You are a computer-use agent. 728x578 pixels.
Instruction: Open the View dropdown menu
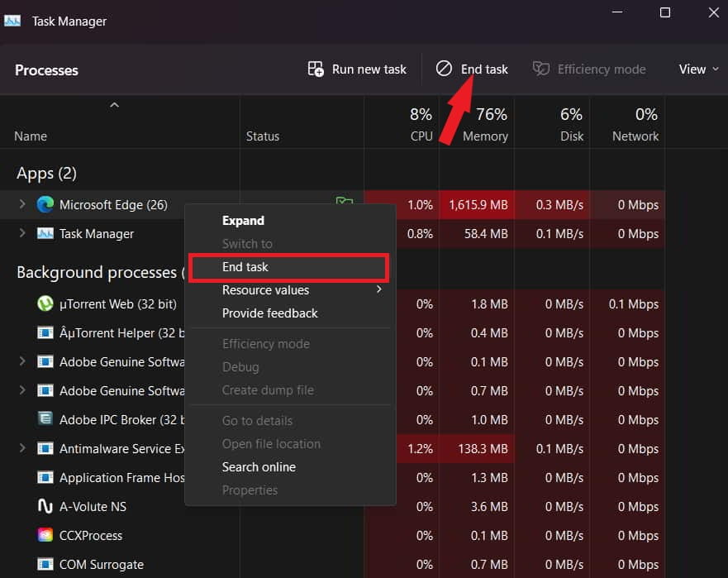(698, 69)
